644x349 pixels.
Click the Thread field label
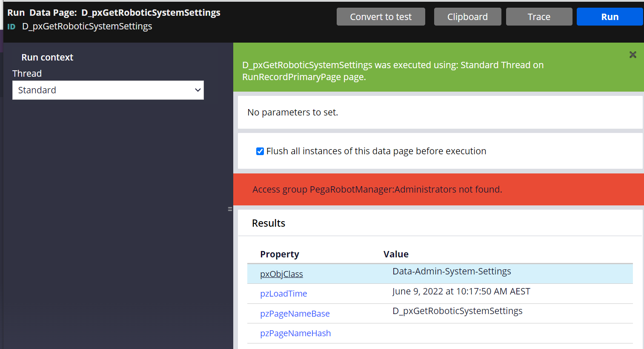27,74
